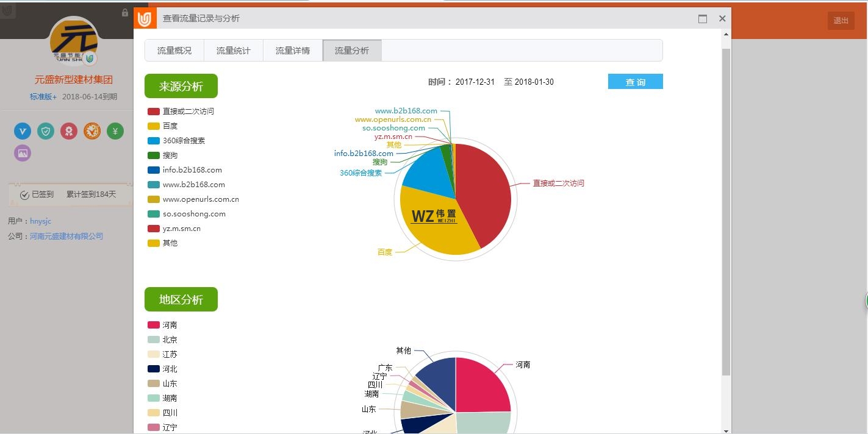Click the blue V verification badge icon
This screenshot has width=868, height=434.
(23, 131)
